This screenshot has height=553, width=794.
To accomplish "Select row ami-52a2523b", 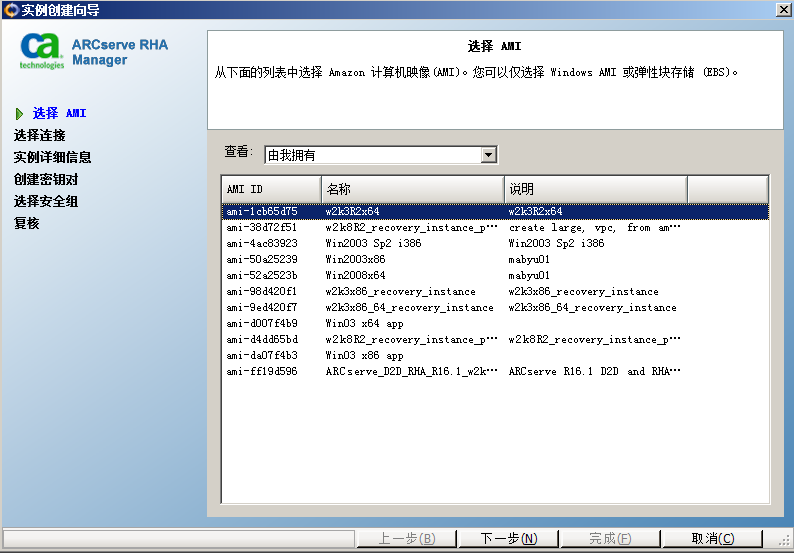I will pyautogui.click(x=495, y=275).
